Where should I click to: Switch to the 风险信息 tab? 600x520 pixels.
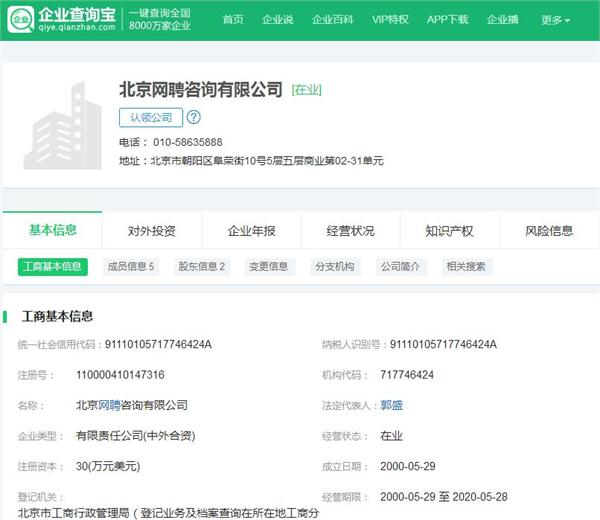[549, 231]
